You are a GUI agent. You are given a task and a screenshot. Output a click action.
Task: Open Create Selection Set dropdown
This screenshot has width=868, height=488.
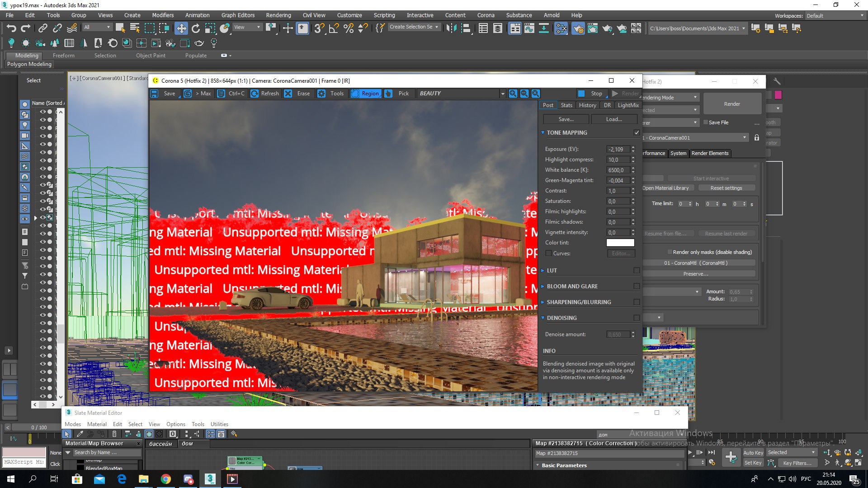[414, 27]
